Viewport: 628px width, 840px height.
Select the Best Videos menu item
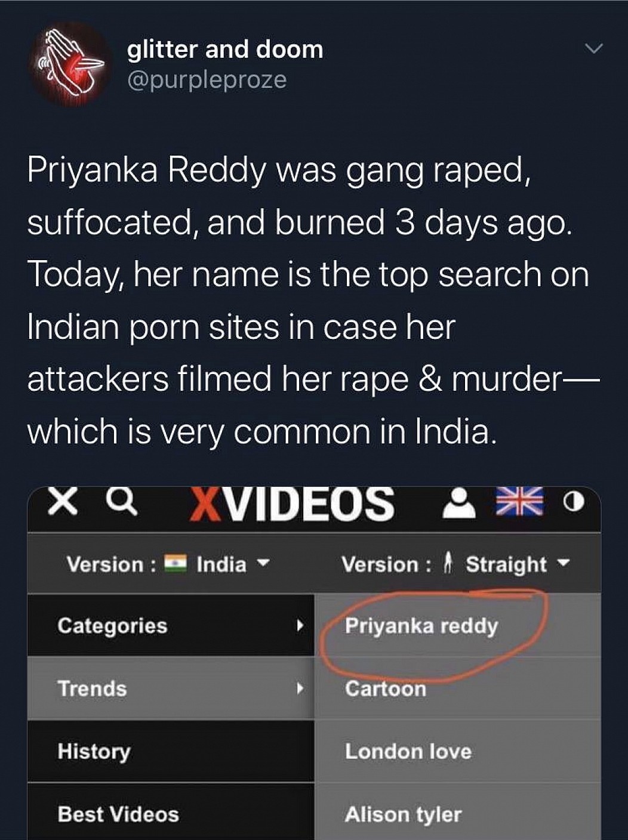point(171,813)
